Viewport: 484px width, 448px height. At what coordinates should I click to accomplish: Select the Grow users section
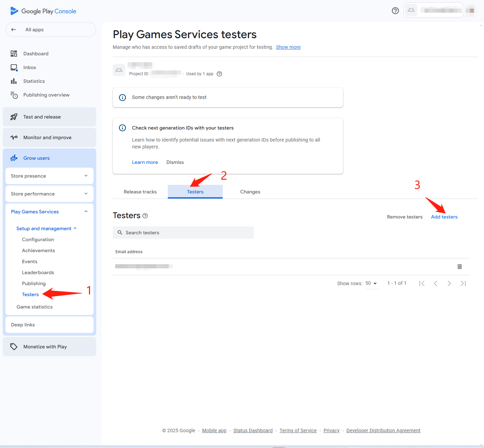(x=36, y=158)
